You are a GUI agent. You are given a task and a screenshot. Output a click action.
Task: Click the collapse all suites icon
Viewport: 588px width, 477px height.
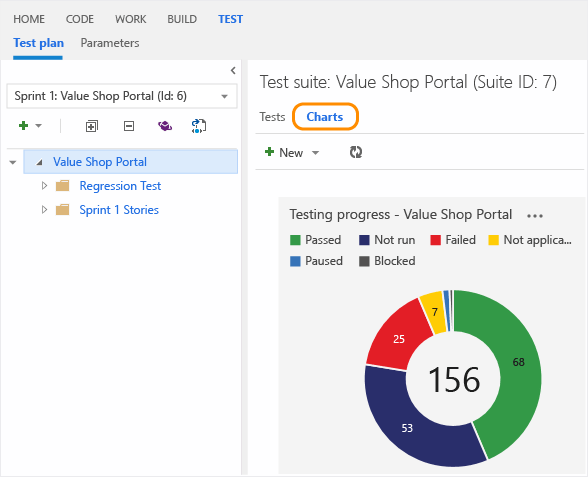point(129,126)
